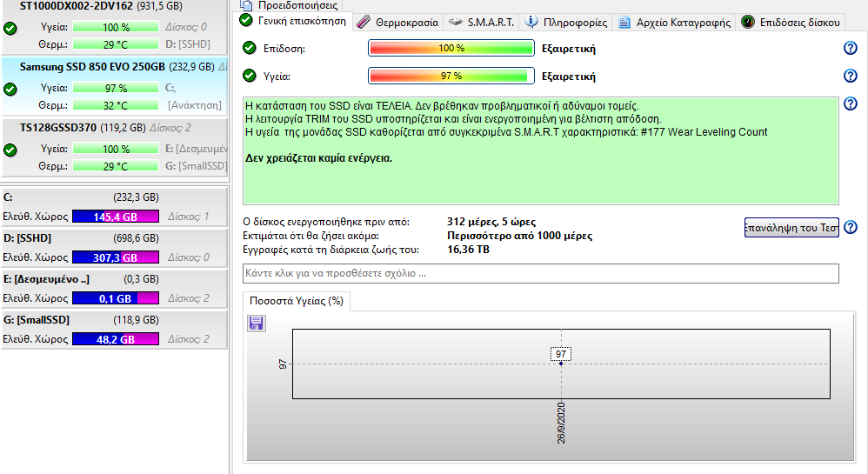868x474 pixels.
Task: Click green status check beside Επίδοση
Action: (x=250, y=48)
